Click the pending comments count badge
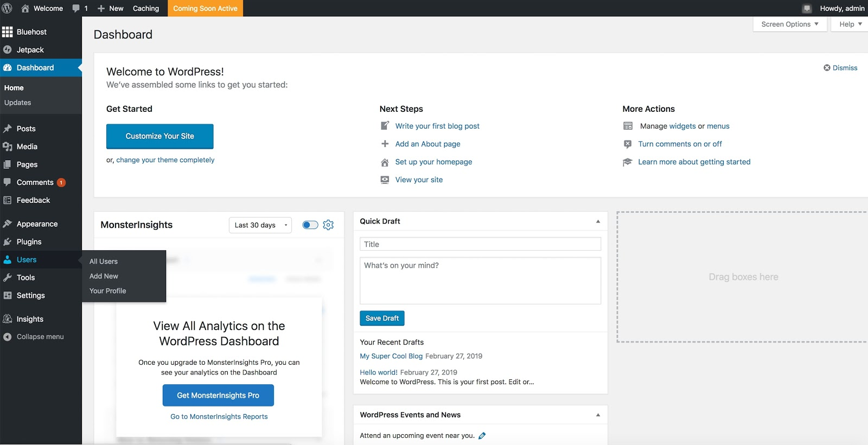 pyautogui.click(x=61, y=182)
